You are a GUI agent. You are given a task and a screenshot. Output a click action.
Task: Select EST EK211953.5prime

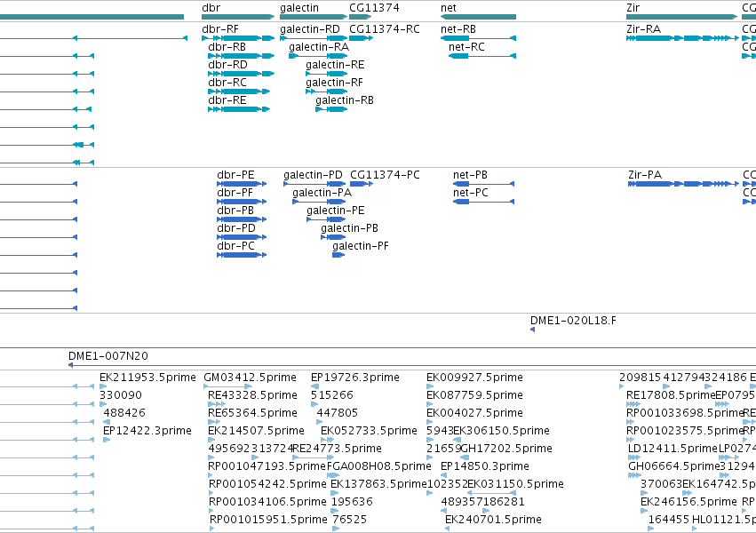[x=148, y=378]
